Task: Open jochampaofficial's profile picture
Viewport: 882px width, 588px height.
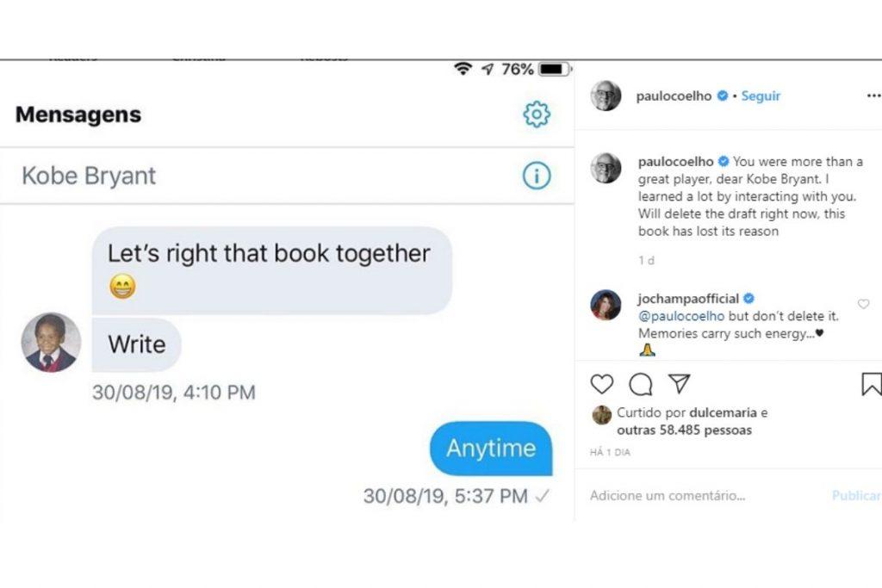Action: coord(606,305)
